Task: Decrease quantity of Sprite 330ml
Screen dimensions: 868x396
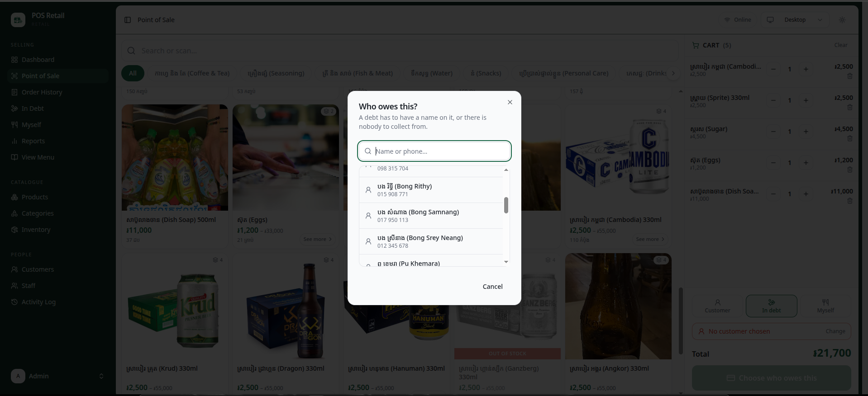Action: point(773,100)
